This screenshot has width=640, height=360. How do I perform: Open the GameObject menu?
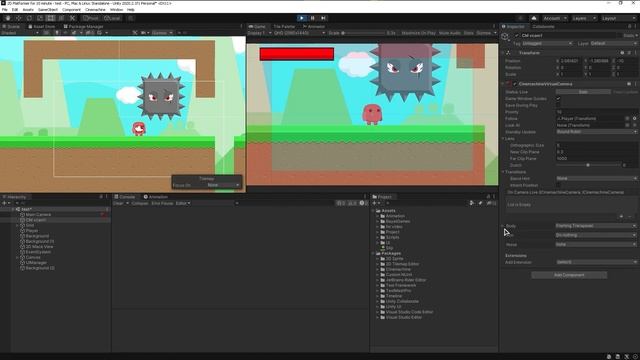pyautogui.click(x=48, y=9)
